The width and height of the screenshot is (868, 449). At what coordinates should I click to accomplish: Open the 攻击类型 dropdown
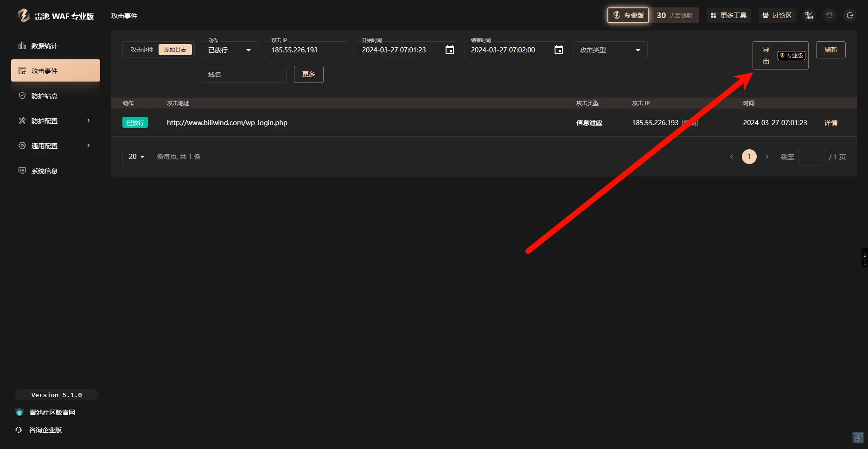pos(610,50)
